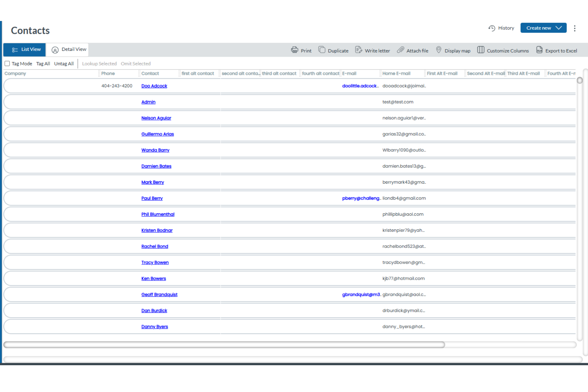
Task: Click the Phone column header
Action: [108, 73]
